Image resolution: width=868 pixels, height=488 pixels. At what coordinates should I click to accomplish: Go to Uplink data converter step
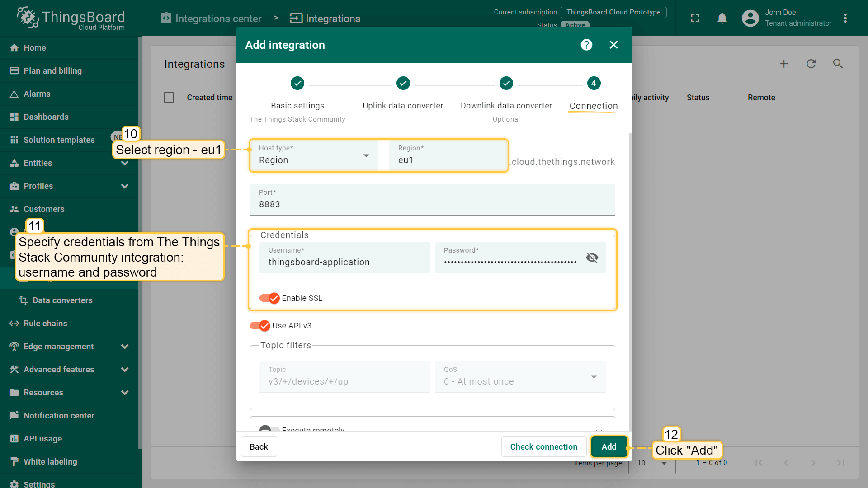coord(403,94)
